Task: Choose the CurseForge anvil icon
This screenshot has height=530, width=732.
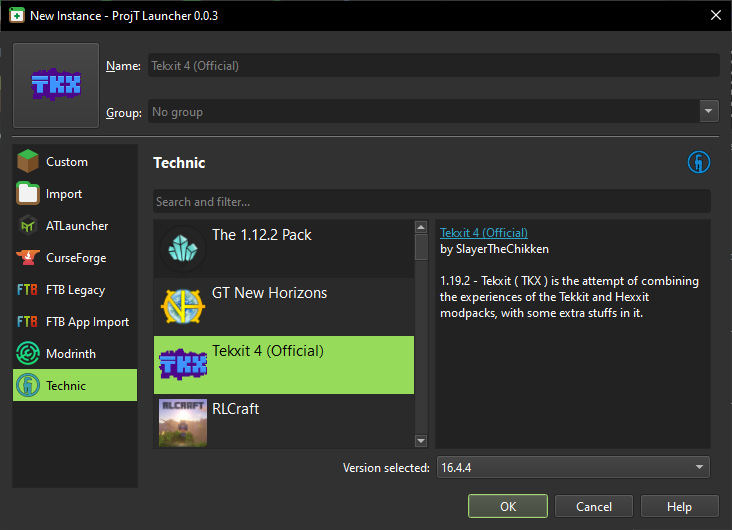Action: pyautogui.click(x=28, y=258)
